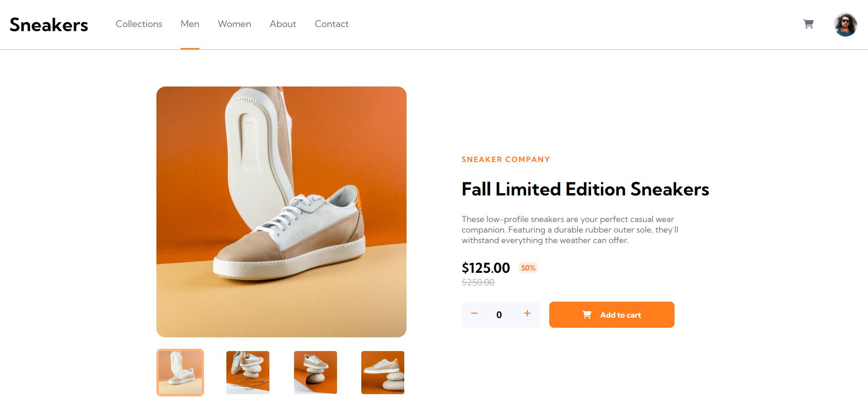This screenshot has width=868, height=406.
Task: Show the second thumbnail with shoes on stones
Action: 248,373
